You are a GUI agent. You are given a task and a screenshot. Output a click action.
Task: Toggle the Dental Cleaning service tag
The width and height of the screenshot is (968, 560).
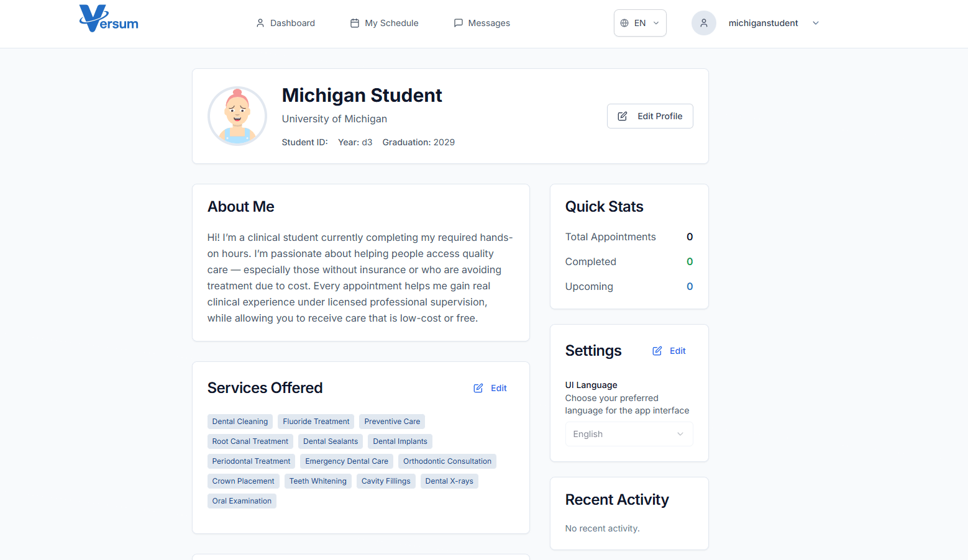click(240, 421)
